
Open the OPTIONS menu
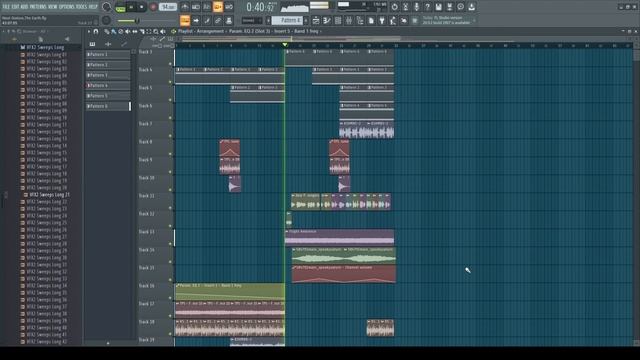67,7
